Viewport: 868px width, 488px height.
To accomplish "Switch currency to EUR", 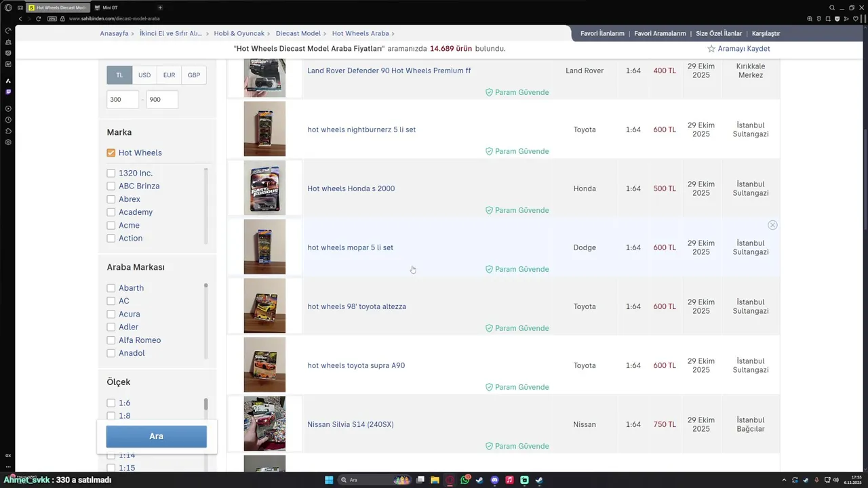I will 169,75.
